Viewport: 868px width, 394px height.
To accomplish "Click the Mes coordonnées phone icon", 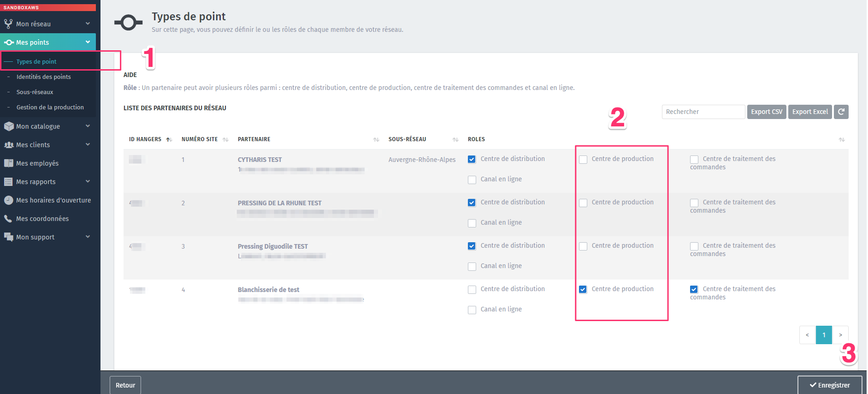I will tap(8, 218).
